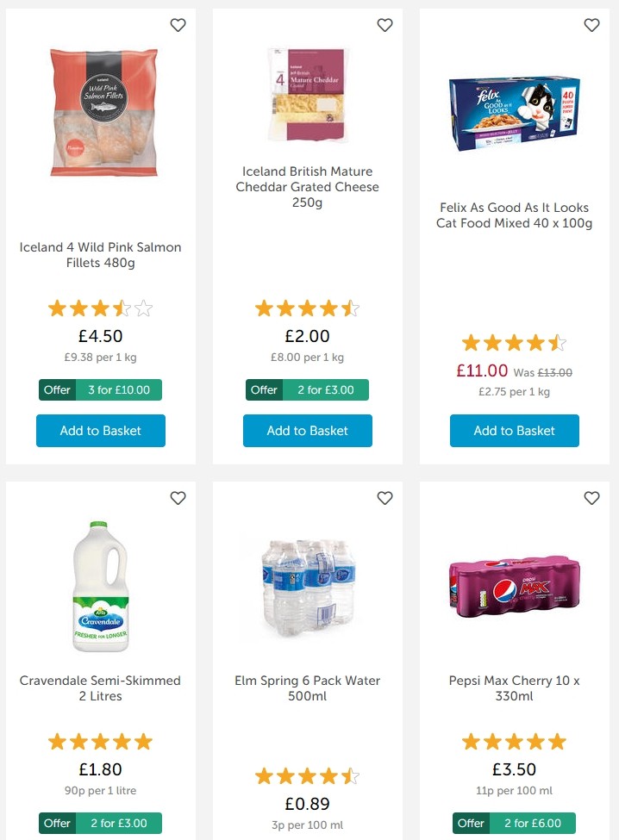
Task: Add Felix Cat Food Mixed to basket
Action: pyautogui.click(x=514, y=431)
